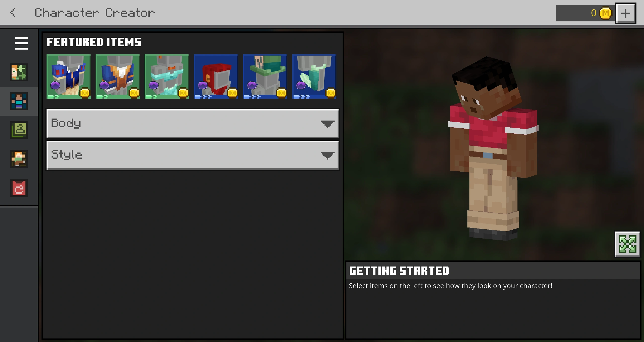Image resolution: width=644 pixels, height=342 pixels.
Task: Open the hamburger sidebar menu
Action: click(x=21, y=43)
